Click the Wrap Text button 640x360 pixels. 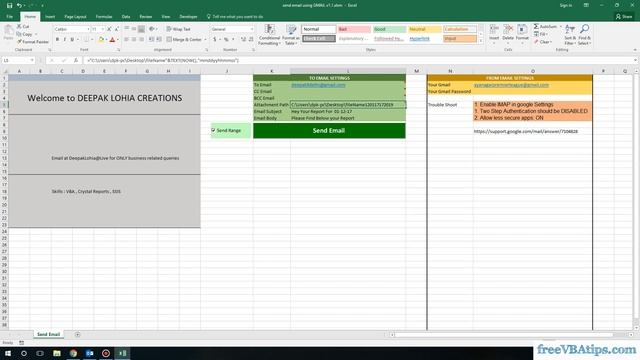[x=178, y=29]
